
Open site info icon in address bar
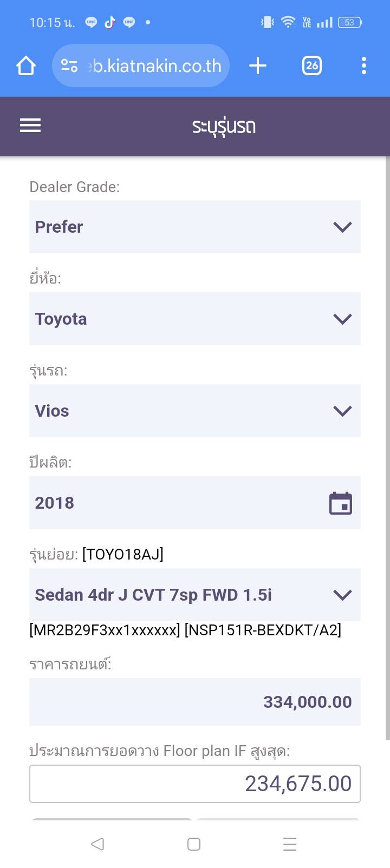(69, 66)
